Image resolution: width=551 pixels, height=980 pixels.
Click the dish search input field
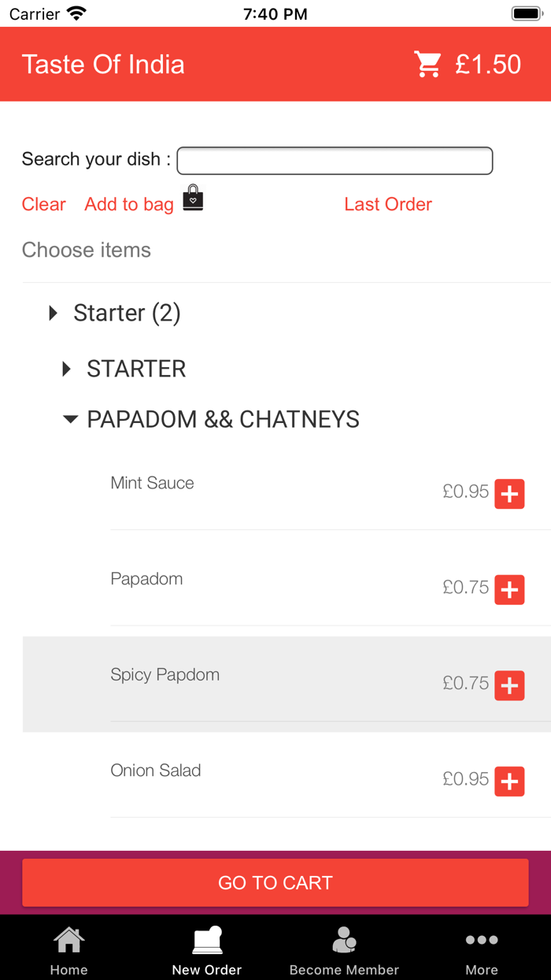(334, 160)
